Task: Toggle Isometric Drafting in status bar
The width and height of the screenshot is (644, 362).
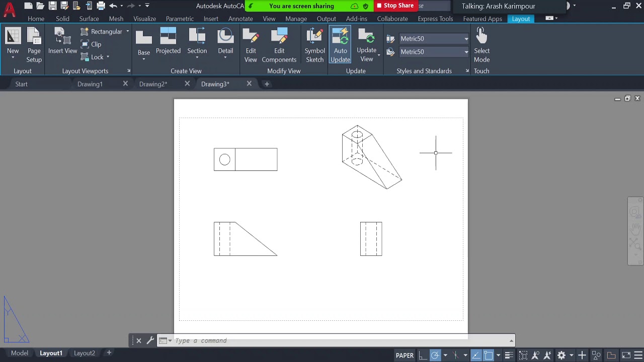Action: coord(456,355)
